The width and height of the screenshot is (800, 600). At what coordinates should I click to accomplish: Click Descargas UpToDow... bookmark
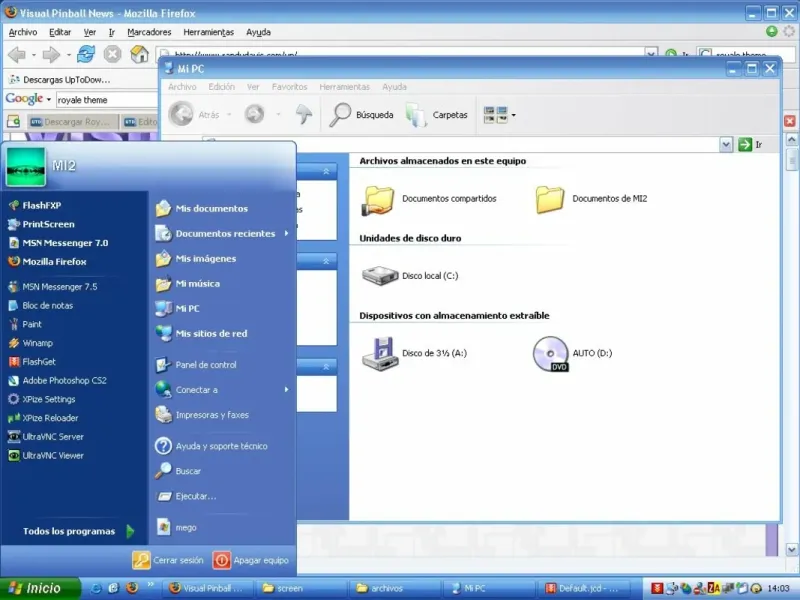click(60, 80)
